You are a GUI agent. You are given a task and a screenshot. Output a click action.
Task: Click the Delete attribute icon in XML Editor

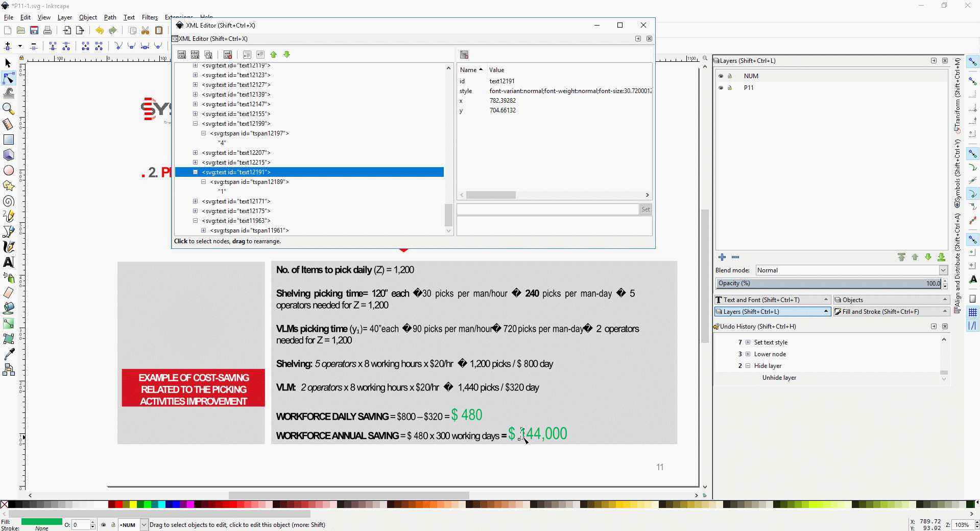tap(464, 55)
